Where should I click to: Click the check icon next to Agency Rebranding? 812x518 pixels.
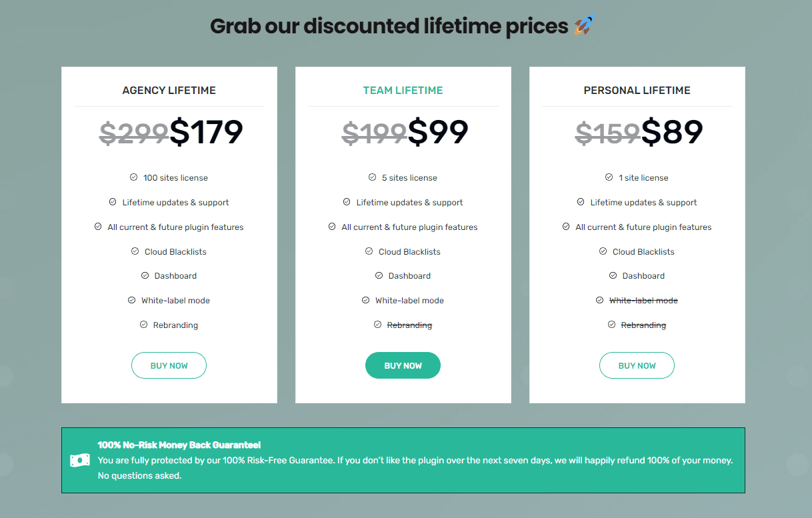coord(144,325)
